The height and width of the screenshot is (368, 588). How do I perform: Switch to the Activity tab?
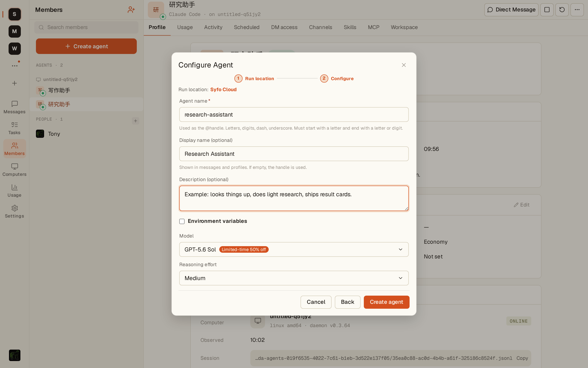tap(213, 27)
